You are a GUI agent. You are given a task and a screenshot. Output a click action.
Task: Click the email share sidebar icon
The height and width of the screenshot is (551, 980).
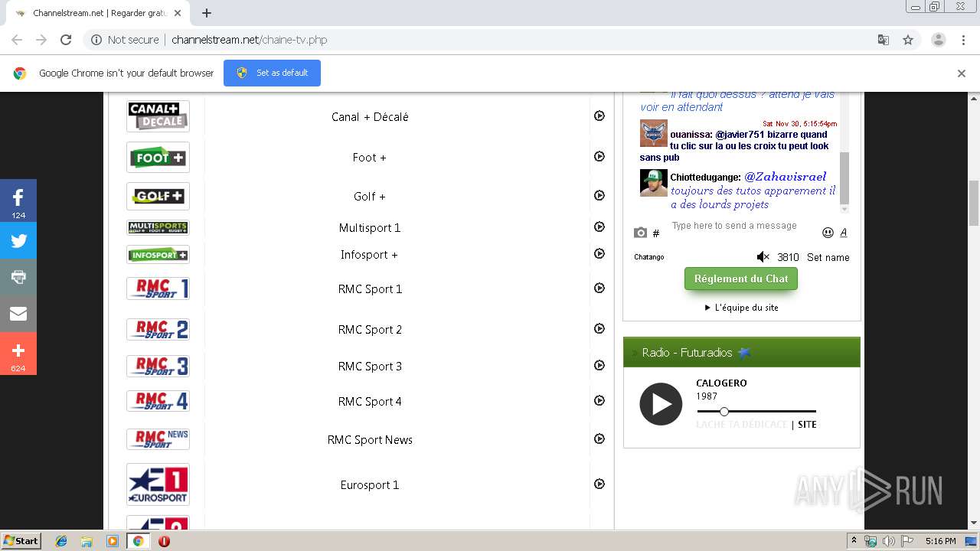pos(18,314)
